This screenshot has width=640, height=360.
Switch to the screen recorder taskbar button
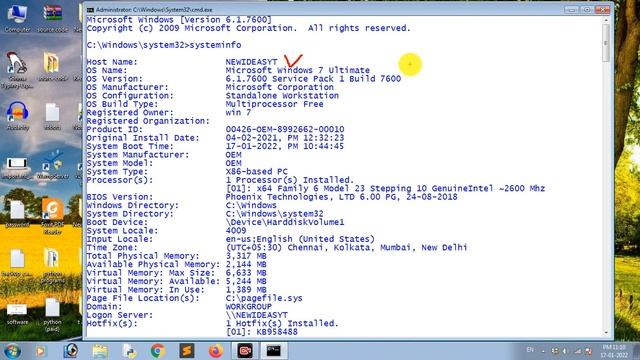tap(245, 351)
